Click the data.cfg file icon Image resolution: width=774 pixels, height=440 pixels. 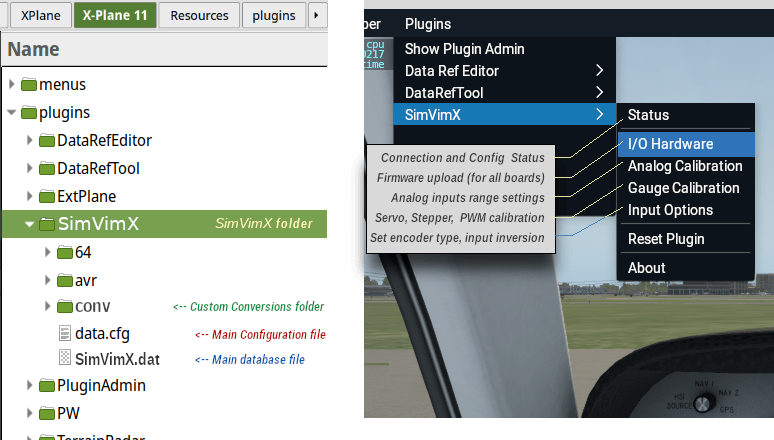pyautogui.click(x=65, y=333)
